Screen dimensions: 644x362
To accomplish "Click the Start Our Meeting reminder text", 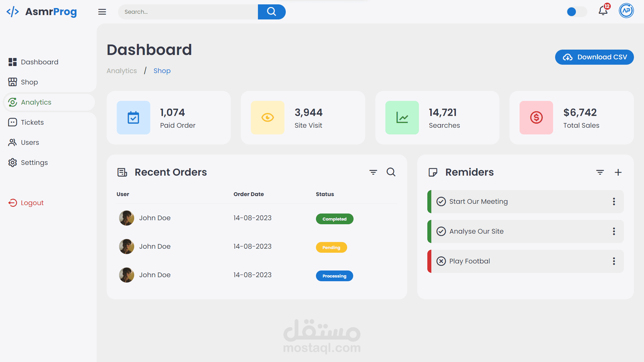I will [x=478, y=201].
